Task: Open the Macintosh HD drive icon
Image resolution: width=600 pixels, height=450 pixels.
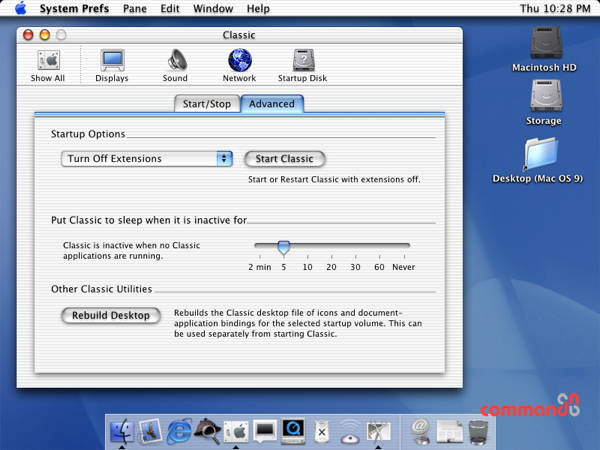Action: [x=545, y=49]
